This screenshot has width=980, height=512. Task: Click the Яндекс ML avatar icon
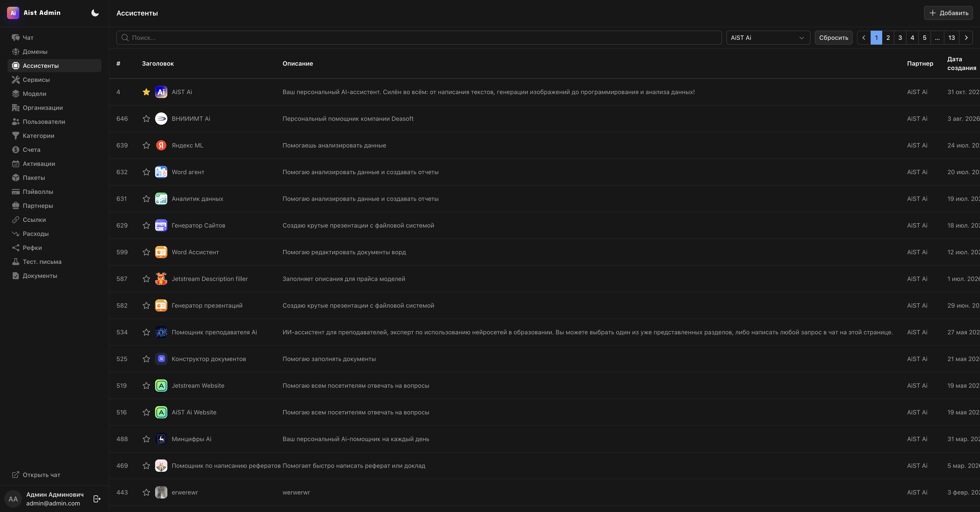click(x=161, y=145)
